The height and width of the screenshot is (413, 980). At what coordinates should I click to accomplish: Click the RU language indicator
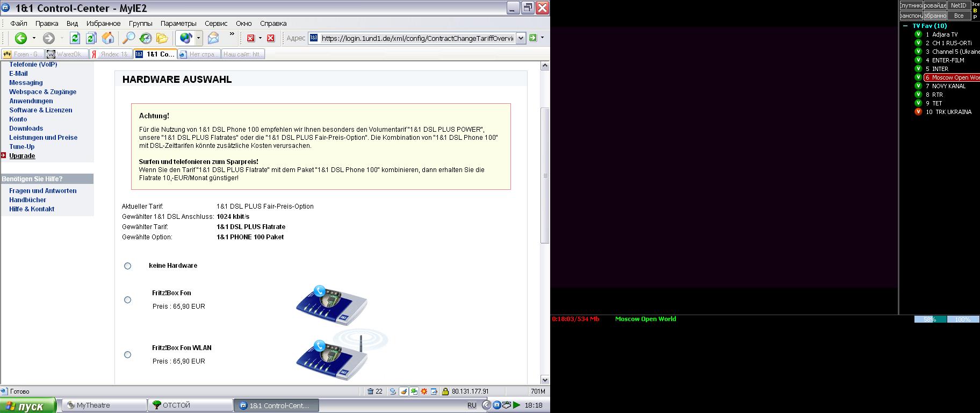472,405
